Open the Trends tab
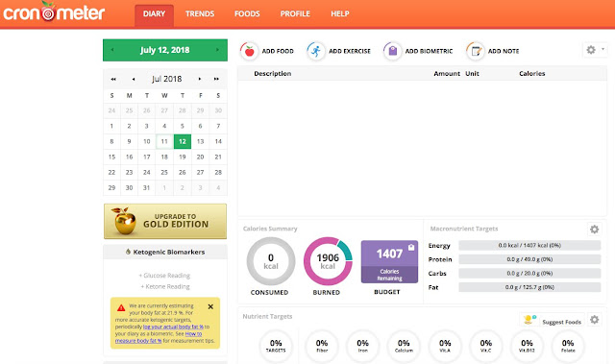 200,14
